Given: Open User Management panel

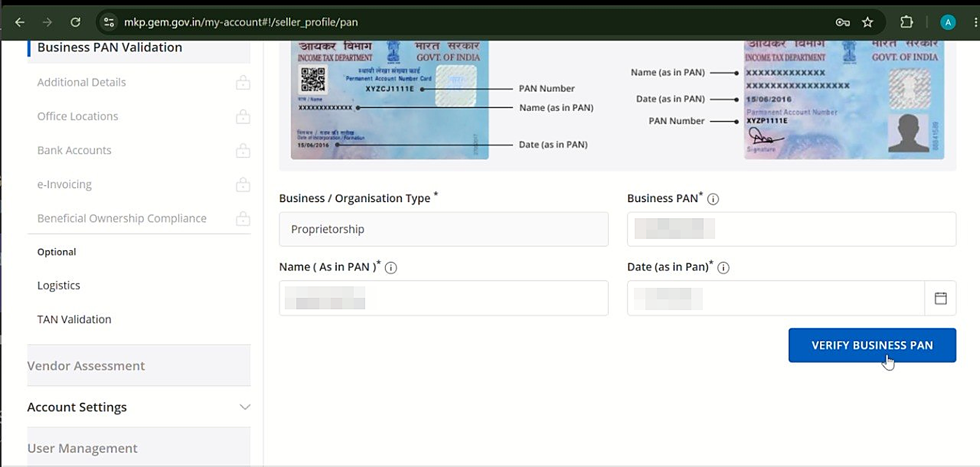Looking at the screenshot, I should (139, 447).
